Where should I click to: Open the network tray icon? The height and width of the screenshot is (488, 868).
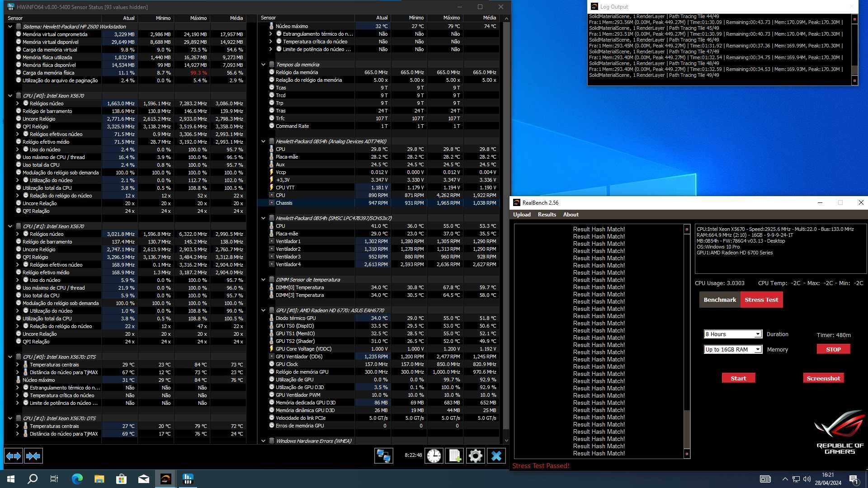[796, 479]
